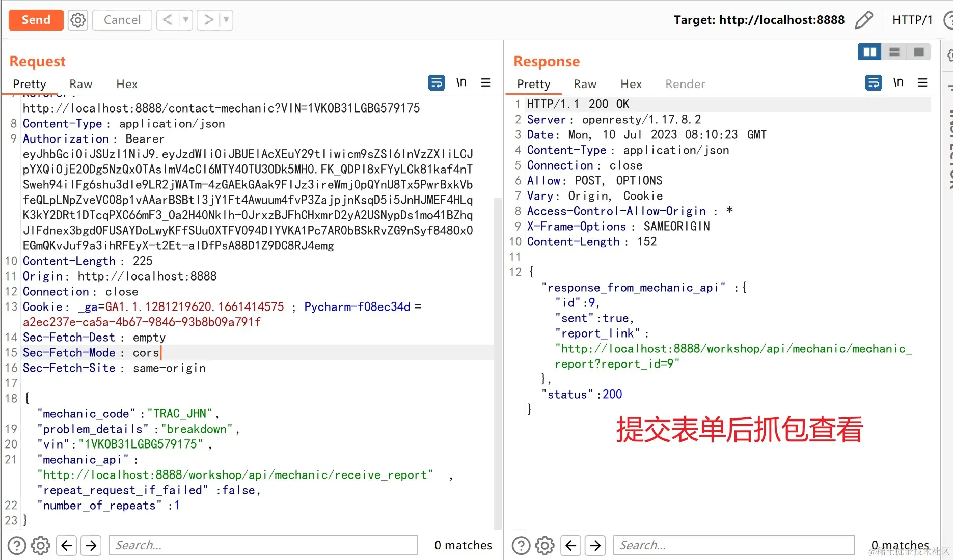The height and width of the screenshot is (560, 953).
Task: Focus the Request search field
Action: (x=263, y=545)
